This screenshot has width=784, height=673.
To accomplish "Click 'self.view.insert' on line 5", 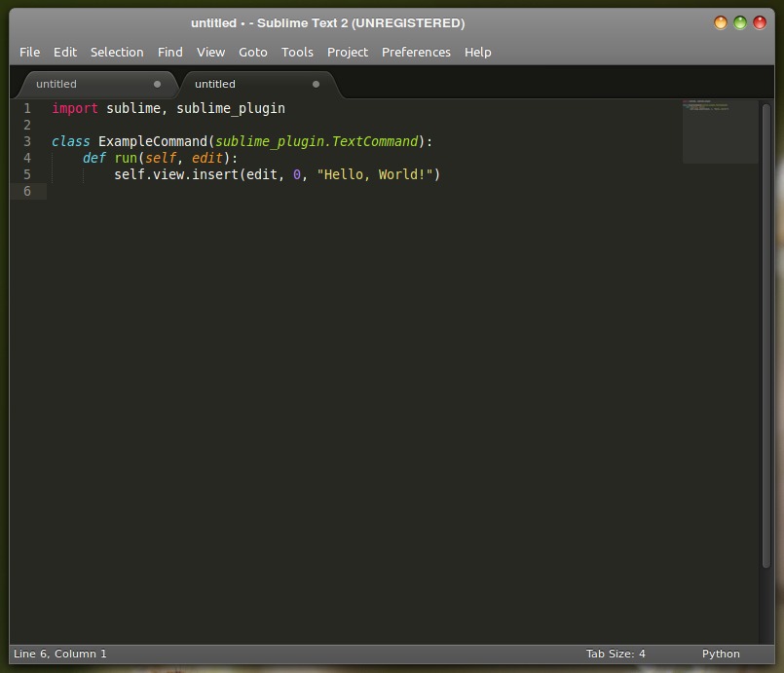I will click(x=176, y=174).
